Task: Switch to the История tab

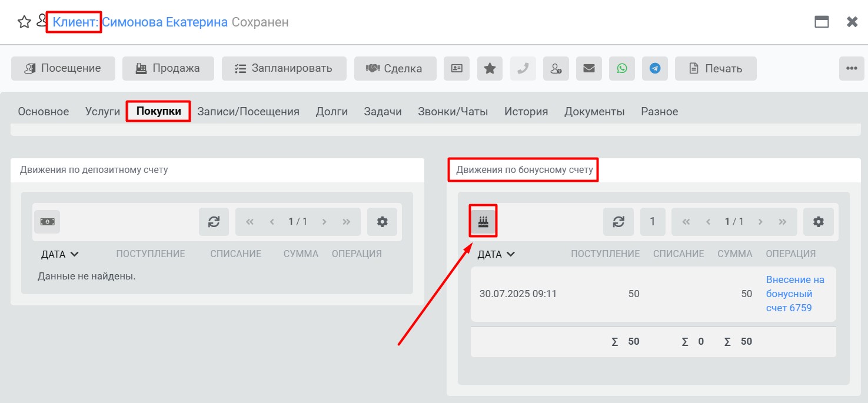Action: click(526, 111)
